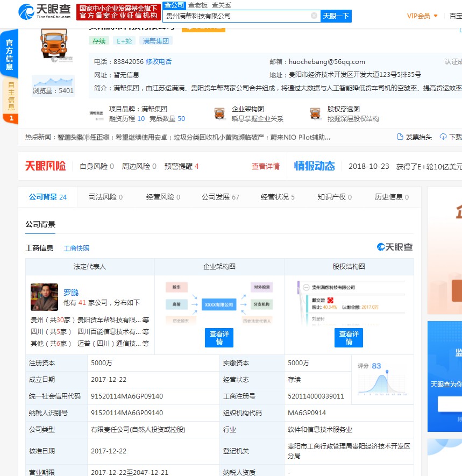Click registration number 520114000339011
The image size is (462, 476).
[316, 396]
